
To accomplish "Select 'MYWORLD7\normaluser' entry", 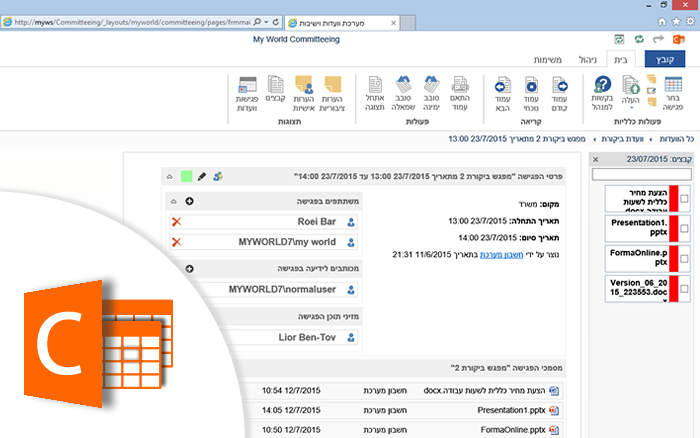I will point(282,290).
